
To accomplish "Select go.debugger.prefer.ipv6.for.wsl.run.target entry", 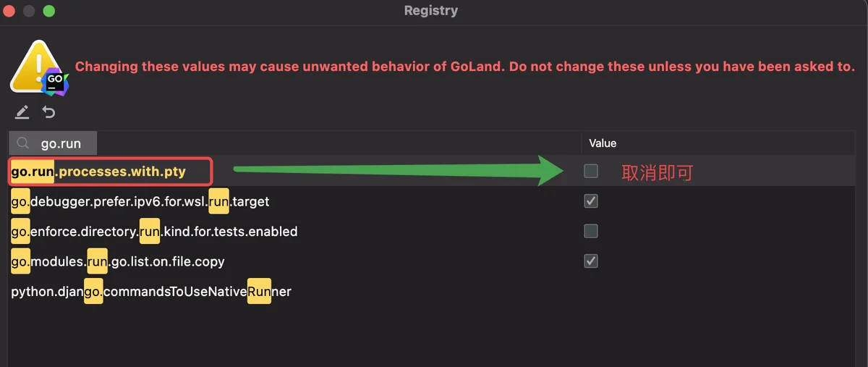I will 140,201.
